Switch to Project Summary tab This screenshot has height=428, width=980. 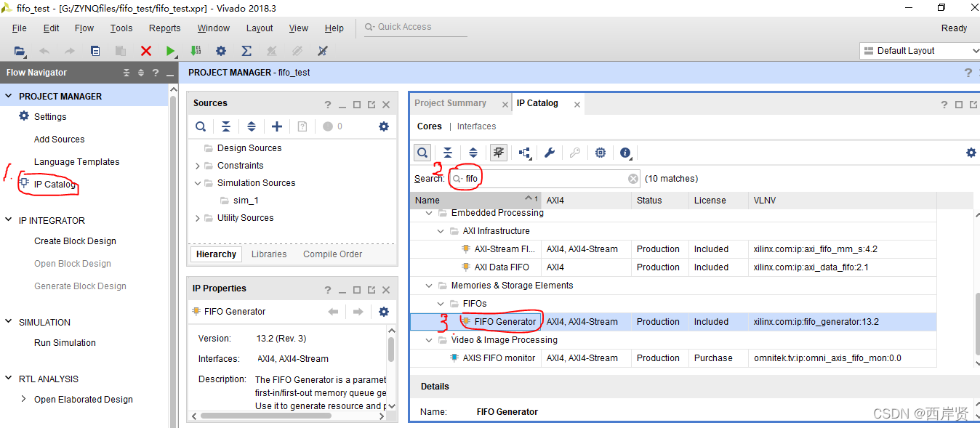[450, 103]
